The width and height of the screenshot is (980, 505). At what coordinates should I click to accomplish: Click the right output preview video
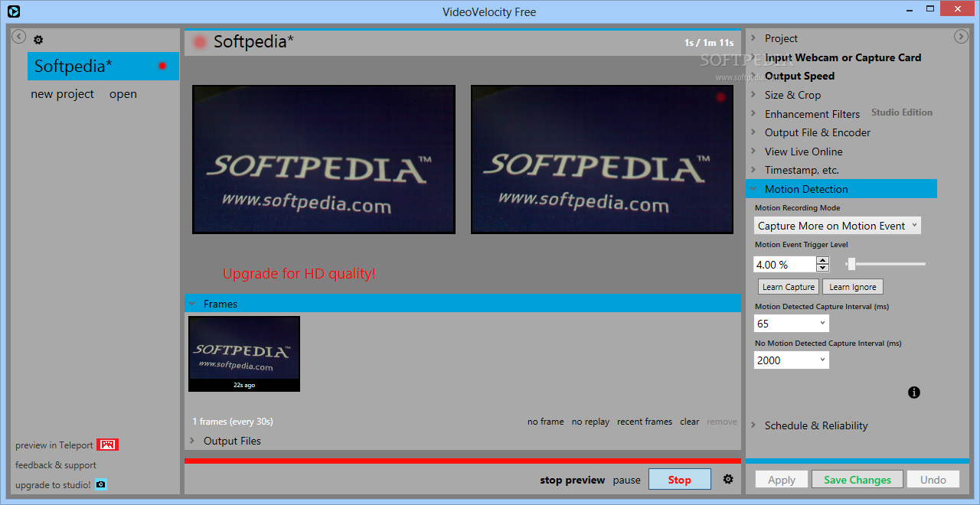(603, 159)
